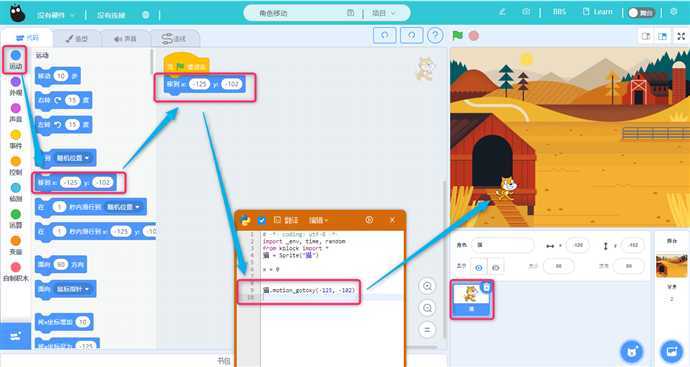Open the random position dropdown in the glide block
This screenshot has height=367, width=690.
pos(123,207)
